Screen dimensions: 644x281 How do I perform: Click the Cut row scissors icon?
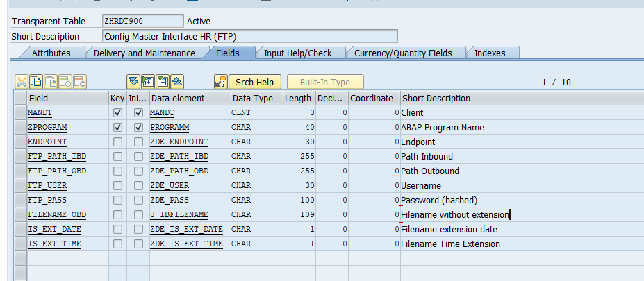tap(22, 82)
